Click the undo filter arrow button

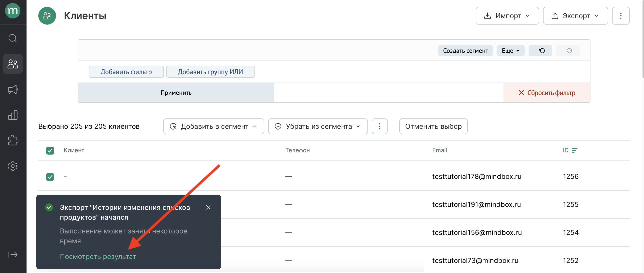click(x=540, y=51)
